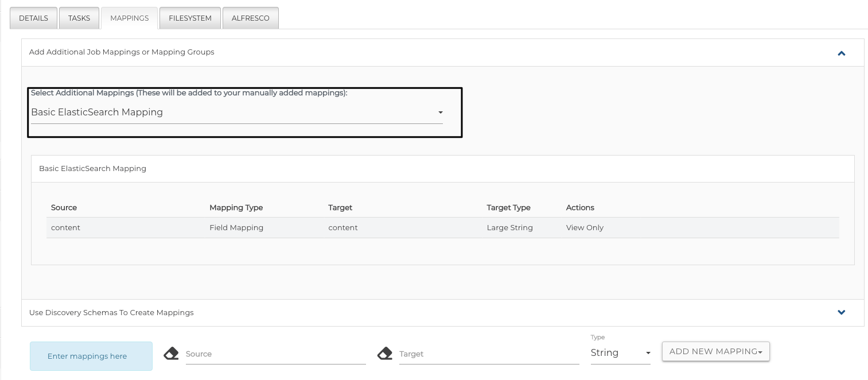Collapse the Add Additional Job Mappings section
This screenshot has width=868, height=380.
841,53
